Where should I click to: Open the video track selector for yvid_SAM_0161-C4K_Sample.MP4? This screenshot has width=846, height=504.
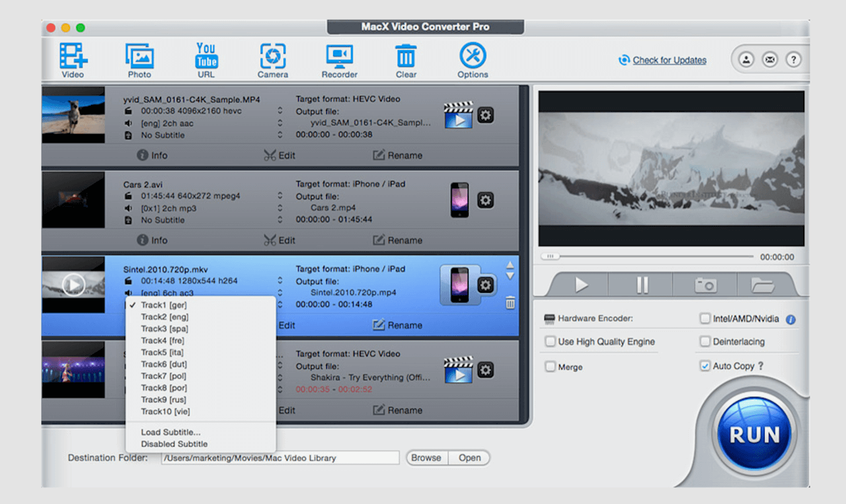(280, 111)
